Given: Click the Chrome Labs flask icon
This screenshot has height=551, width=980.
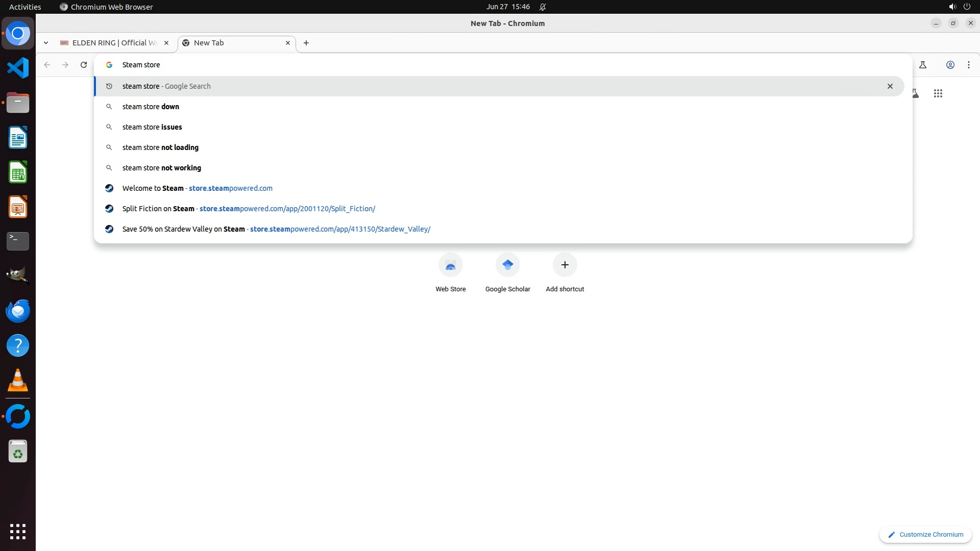Looking at the screenshot, I should pos(922,65).
